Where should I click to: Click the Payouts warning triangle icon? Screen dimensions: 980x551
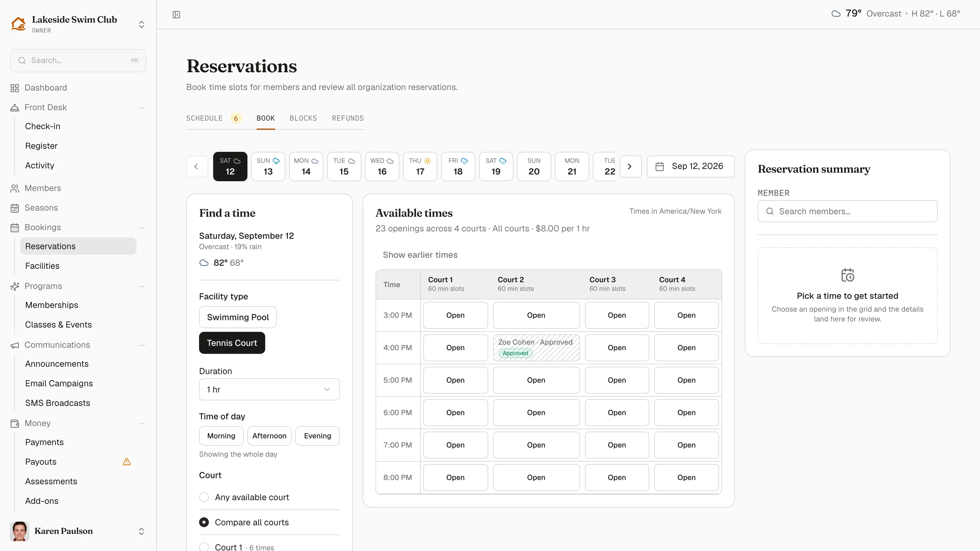(127, 462)
